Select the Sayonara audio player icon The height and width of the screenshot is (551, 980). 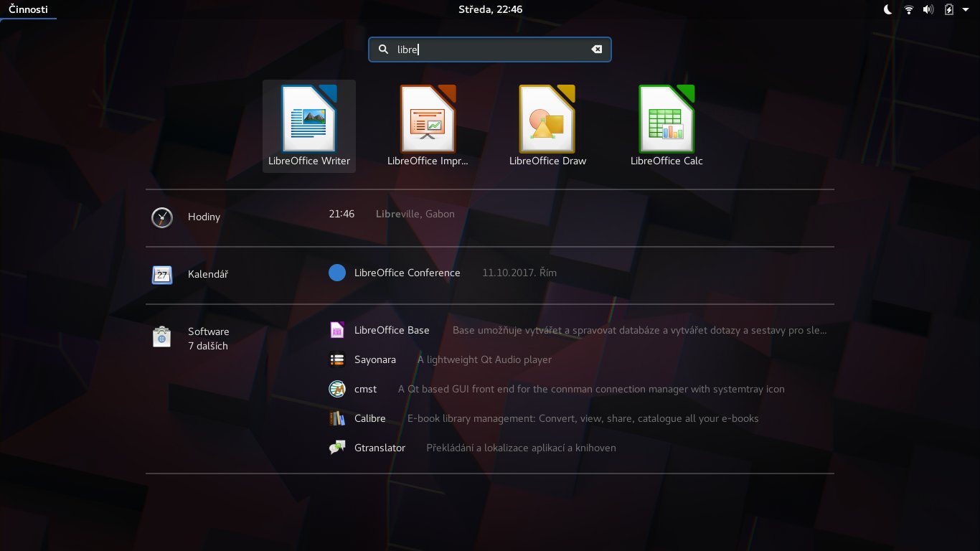point(337,359)
